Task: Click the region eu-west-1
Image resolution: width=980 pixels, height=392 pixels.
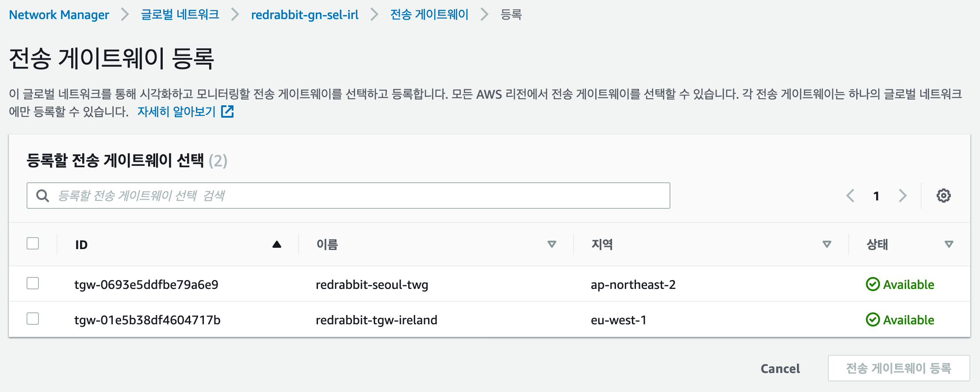Action: point(619,320)
